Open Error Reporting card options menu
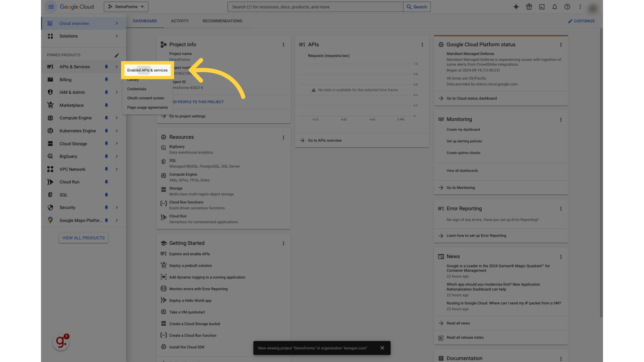The height and width of the screenshot is (362, 644). pos(561,209)
